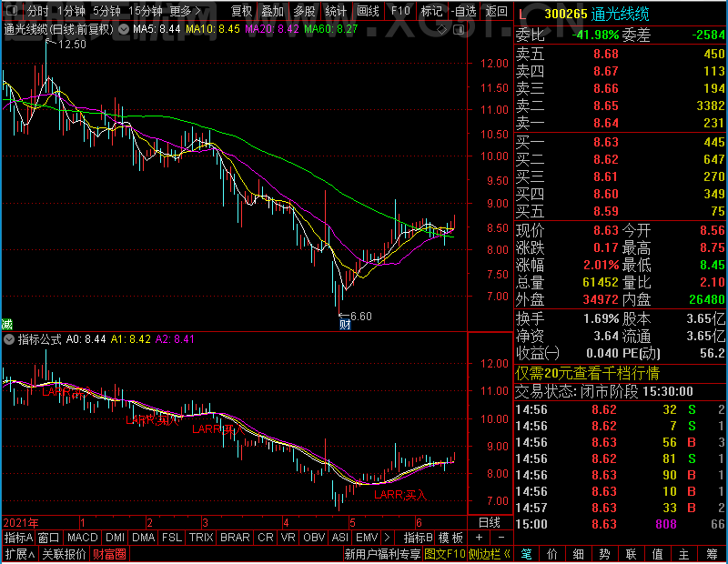Open dropdown next to 通光线缆(日线.前复权)
The width and height of the screenshot is (728, 564).
pyautogui.click(x=124, y=29)
